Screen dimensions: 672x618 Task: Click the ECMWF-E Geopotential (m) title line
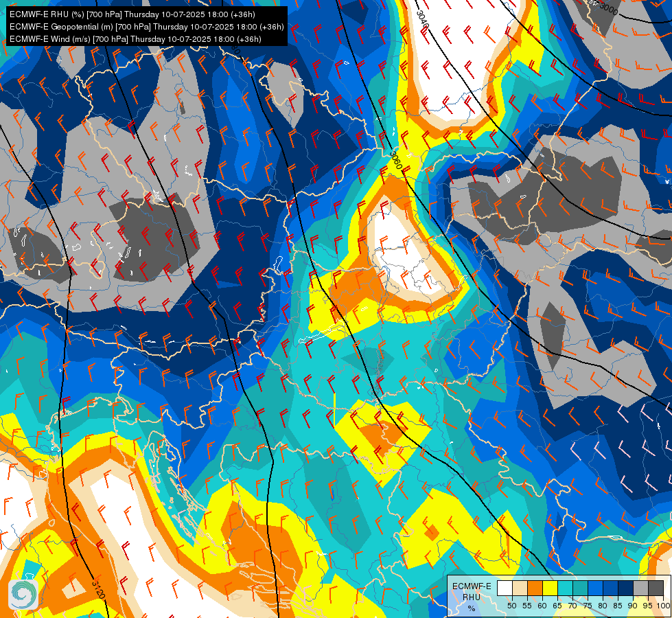click(147, 27)
